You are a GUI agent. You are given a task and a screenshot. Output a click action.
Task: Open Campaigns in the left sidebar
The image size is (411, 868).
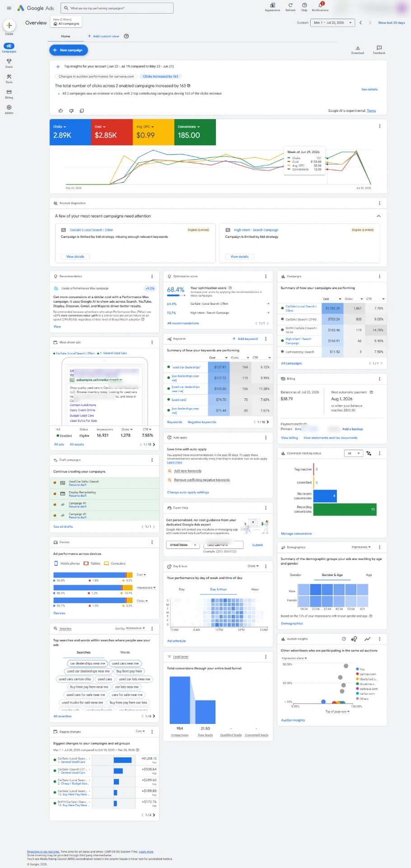coord(9,47)
